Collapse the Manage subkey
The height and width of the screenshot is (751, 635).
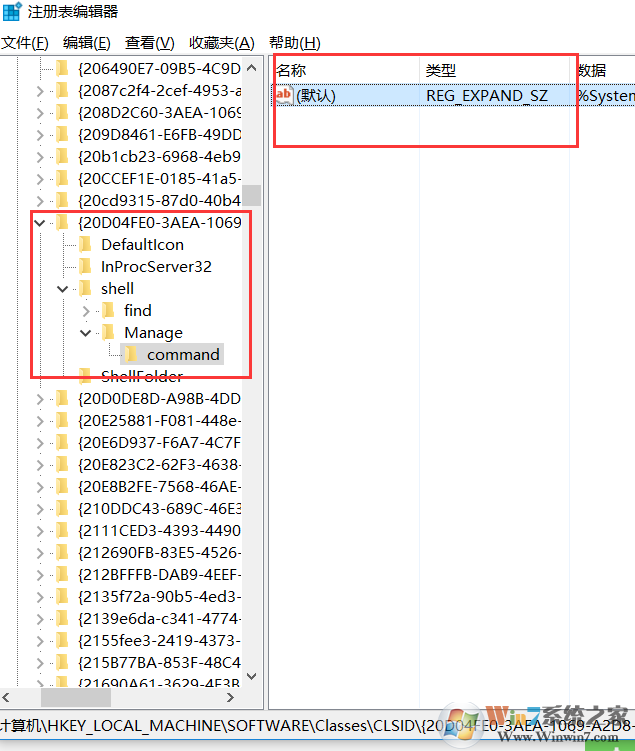(x=86, y=333)
